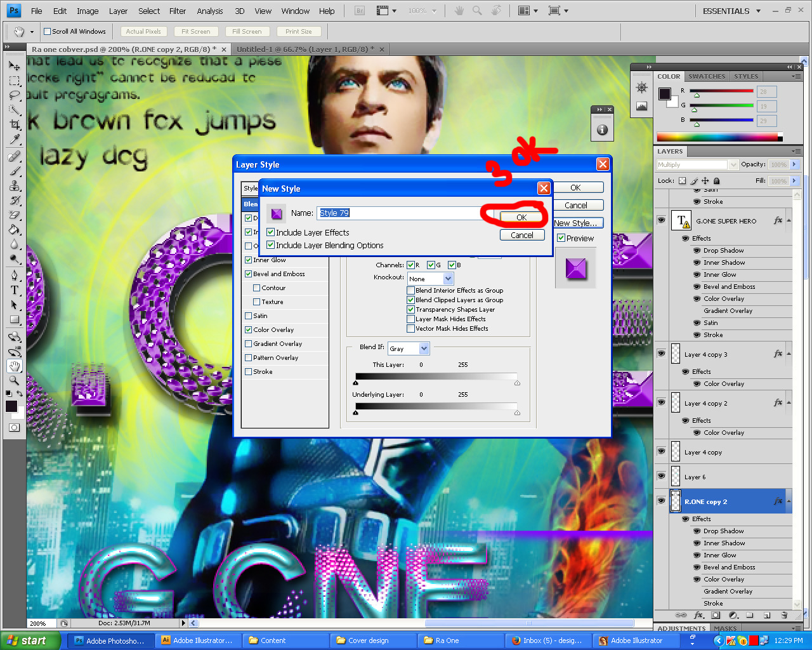Select the Lasso tool
Viewport: 812px width, 650px height.
tap(14, 96)
